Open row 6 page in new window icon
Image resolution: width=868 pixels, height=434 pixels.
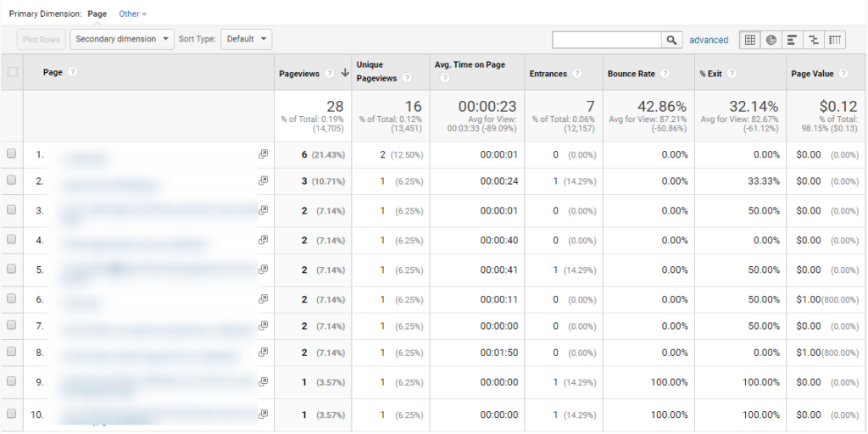(264, 299)
